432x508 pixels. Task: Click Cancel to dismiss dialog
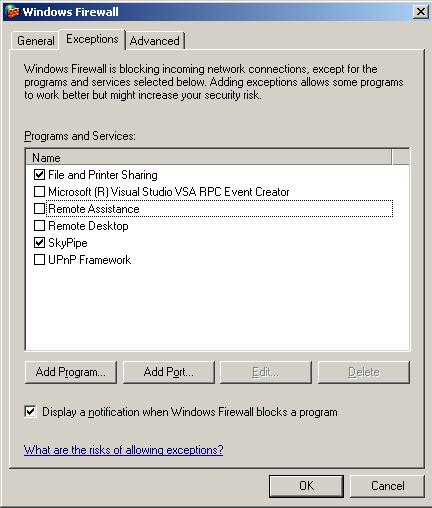click(388, 486)
